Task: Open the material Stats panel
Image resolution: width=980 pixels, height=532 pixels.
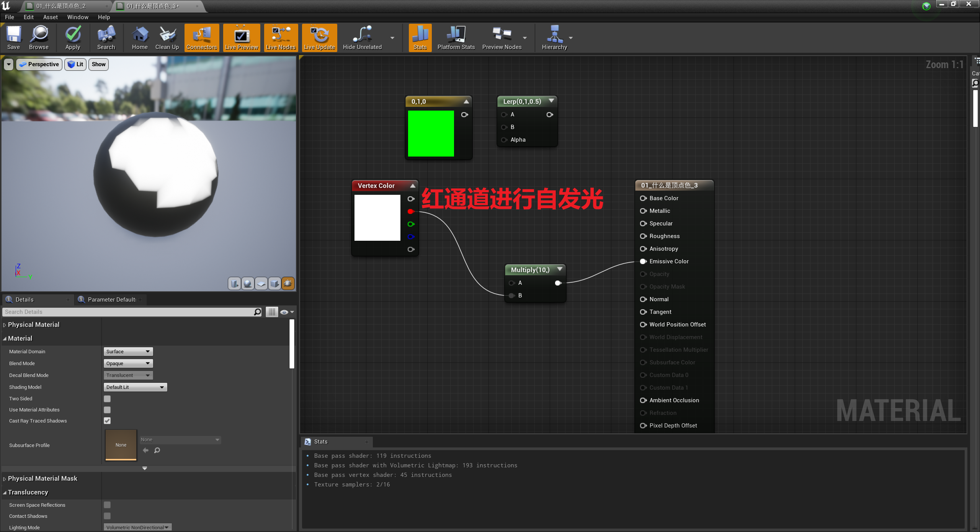Action: click(420, 38)
